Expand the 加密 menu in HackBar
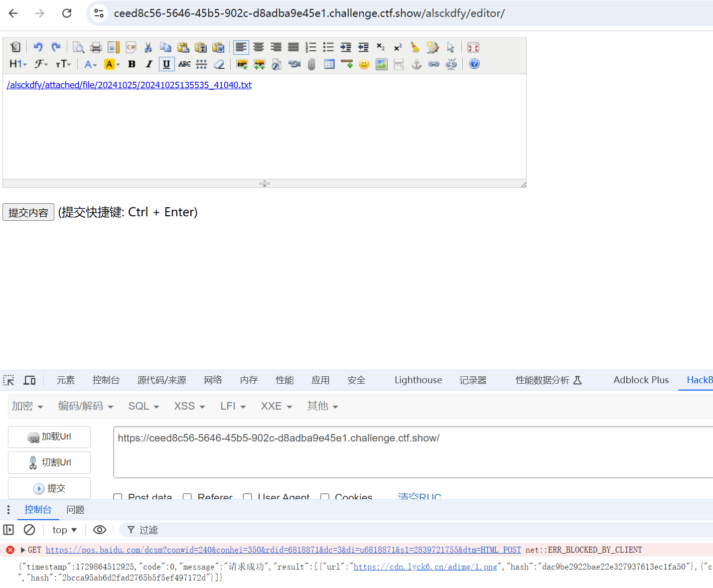 (x=27, y=406)
